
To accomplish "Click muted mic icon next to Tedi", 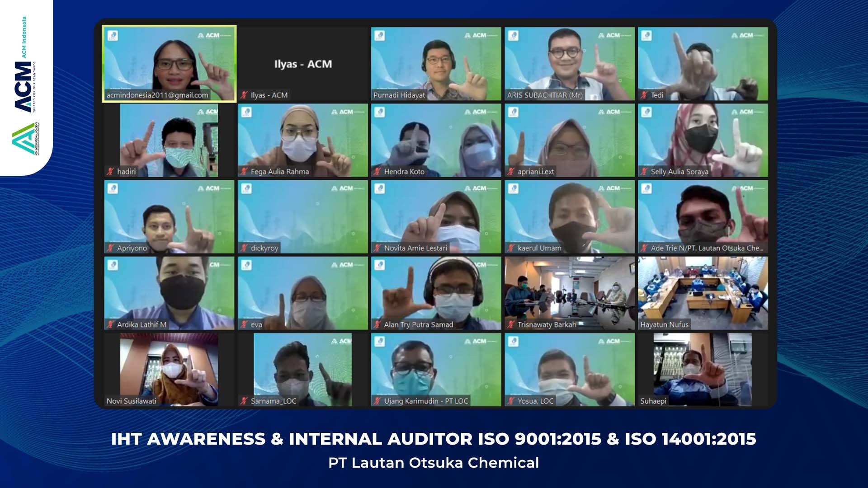I will [644, 95].
